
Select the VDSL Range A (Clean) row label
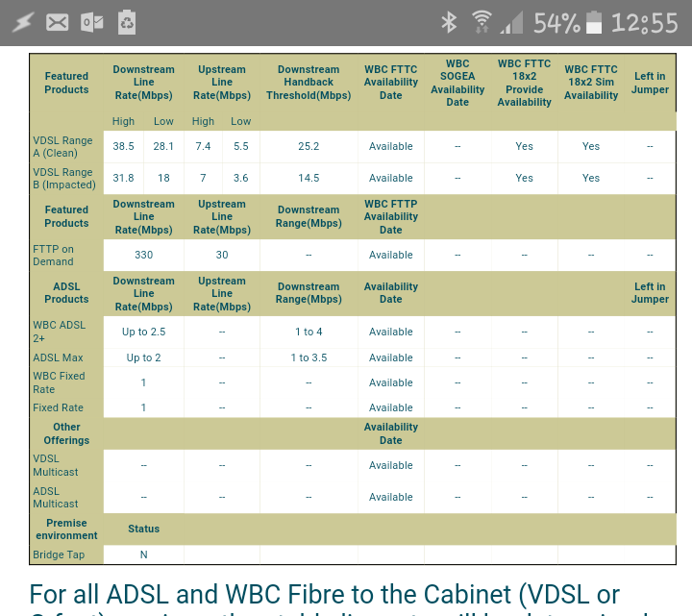62,146
